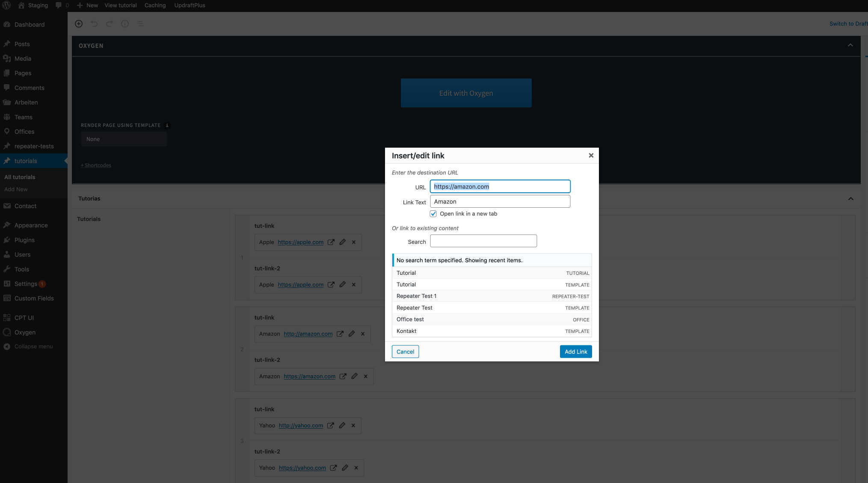Screen dimensions: 868x483
Task: Open the Media sidebar menu
Action: coord(34,59)
